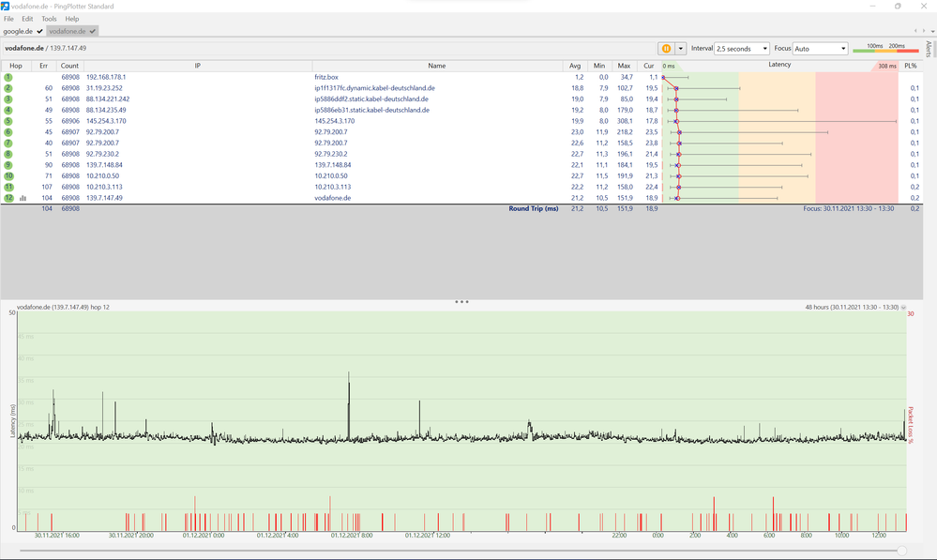The image size is (937, 560).
Task: Click the hop 1 green circle icon
Action: tap(8, 77)
